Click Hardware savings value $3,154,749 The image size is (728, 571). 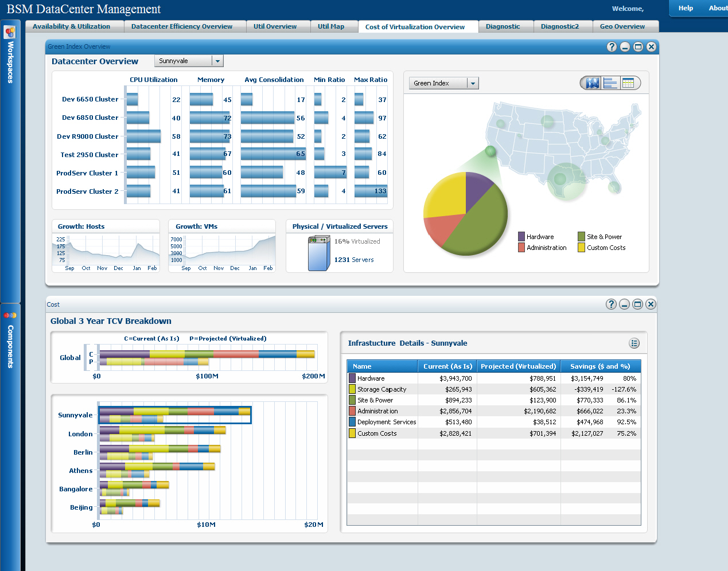[x=587, y=378]
